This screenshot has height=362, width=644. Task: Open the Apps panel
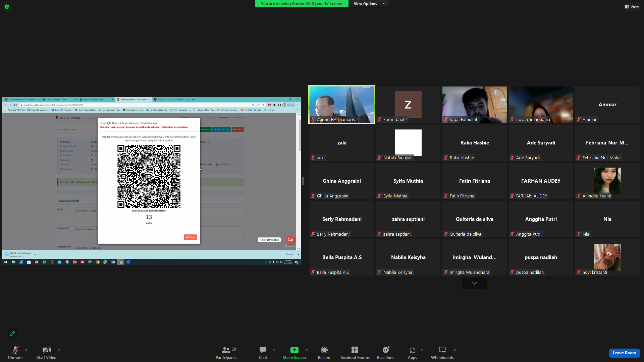click(412, 353)
